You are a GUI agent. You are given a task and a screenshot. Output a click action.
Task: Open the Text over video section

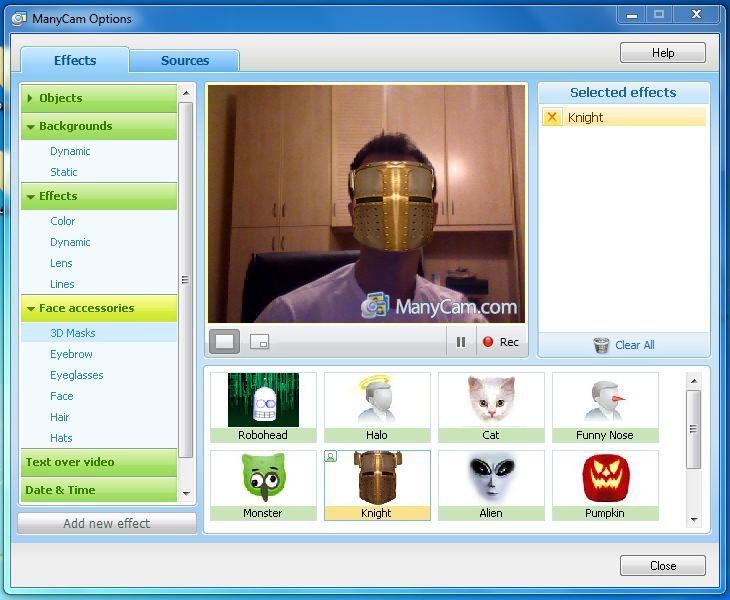coord(99,462)
